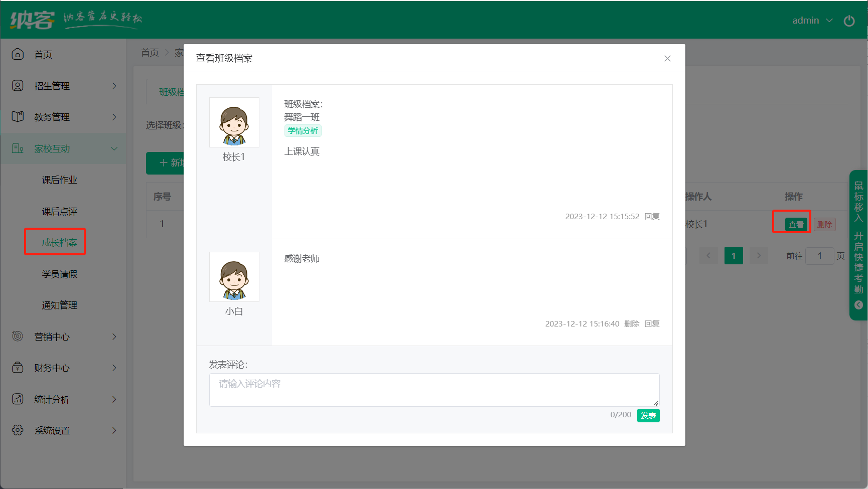
Task: Click 回复 on 校长1's post
Action: [652, 216]
